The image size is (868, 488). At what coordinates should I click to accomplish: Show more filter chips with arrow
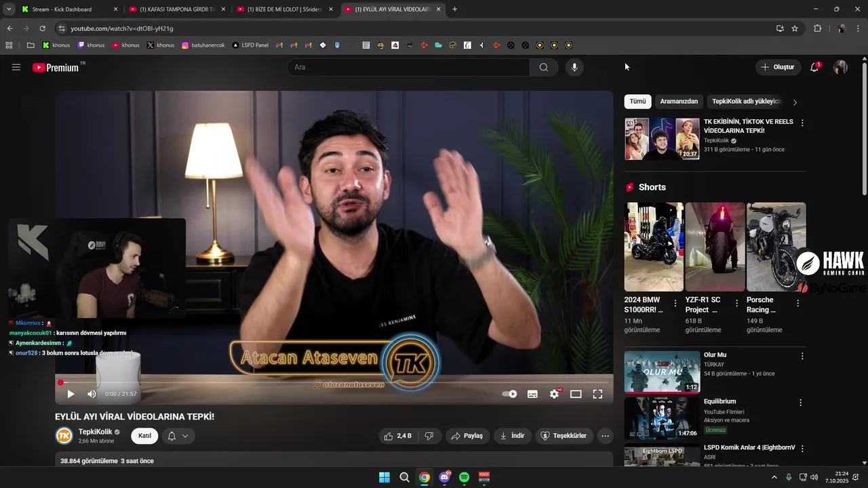[795, 102]
